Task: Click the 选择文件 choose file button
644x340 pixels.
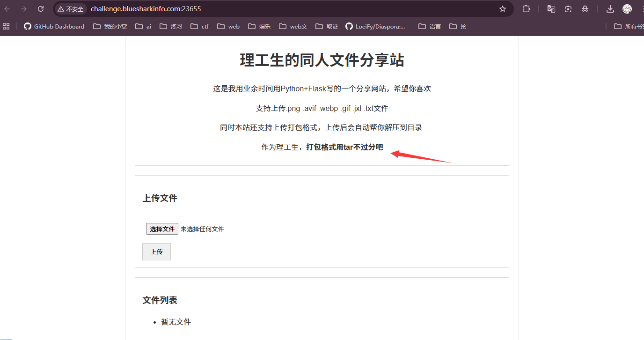Action: tap(162, 229)
